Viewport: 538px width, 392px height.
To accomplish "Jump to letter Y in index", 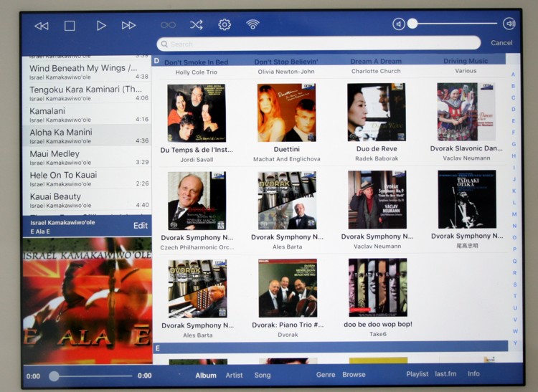I will 515,343.
